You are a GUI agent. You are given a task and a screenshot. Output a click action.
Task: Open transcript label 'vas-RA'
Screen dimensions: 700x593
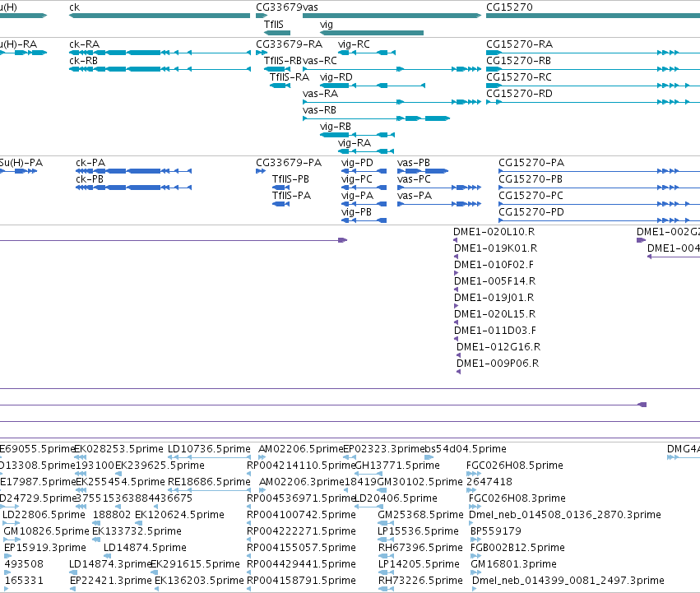(320, 94)
